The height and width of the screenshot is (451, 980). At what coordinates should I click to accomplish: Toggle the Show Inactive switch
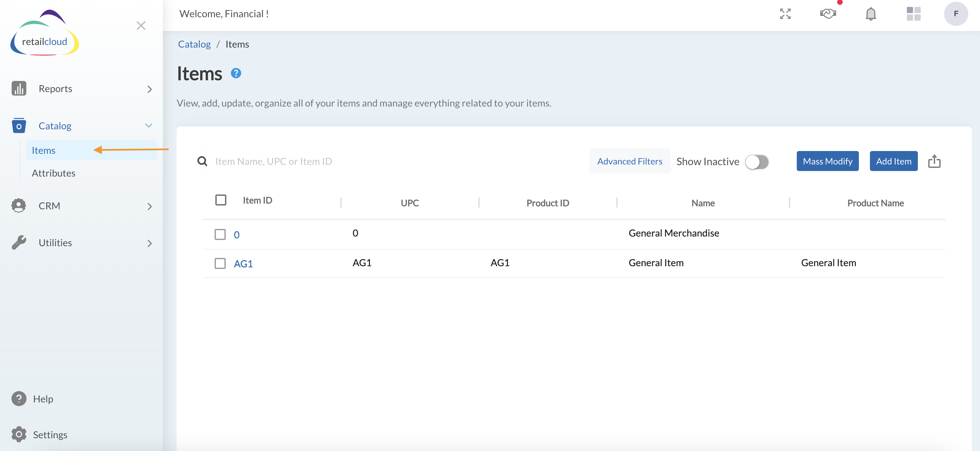tap(757, 162)
